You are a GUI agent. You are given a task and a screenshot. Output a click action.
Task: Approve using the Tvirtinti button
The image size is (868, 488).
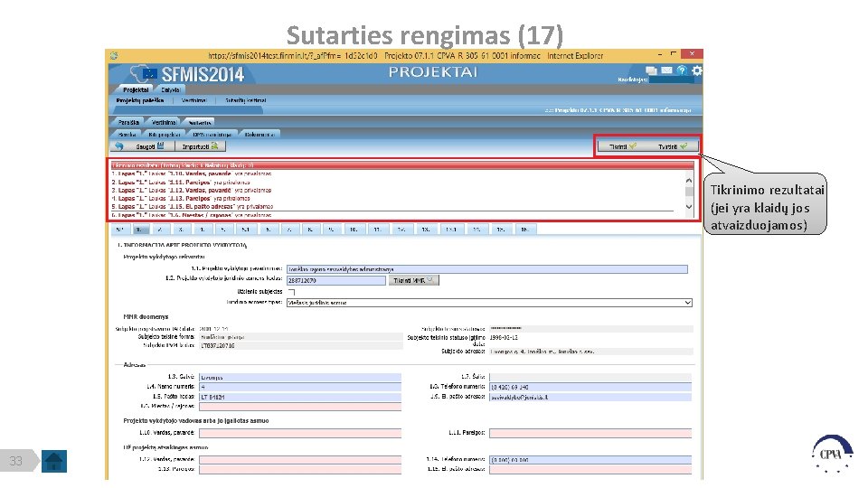[673, 146]
